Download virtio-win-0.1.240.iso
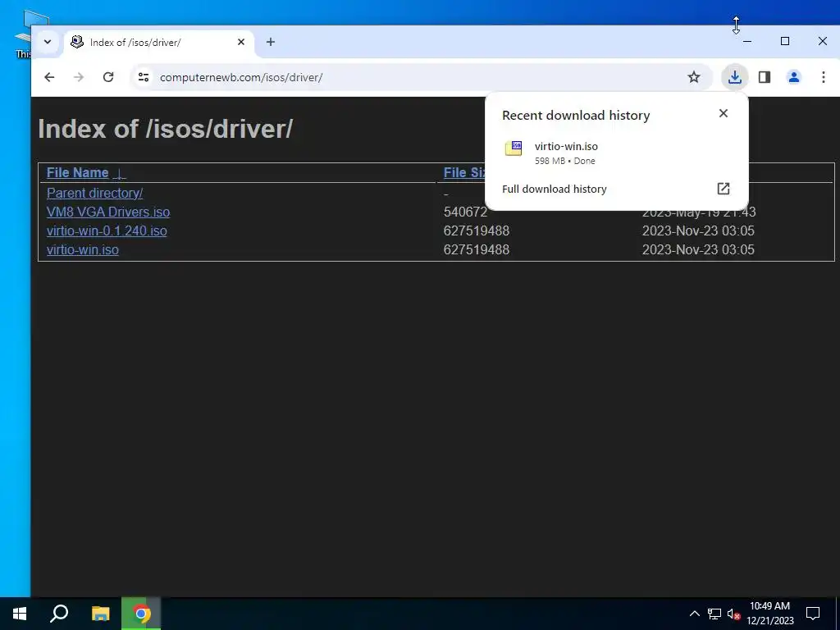840x630 pixels. (x=107, y=231)
